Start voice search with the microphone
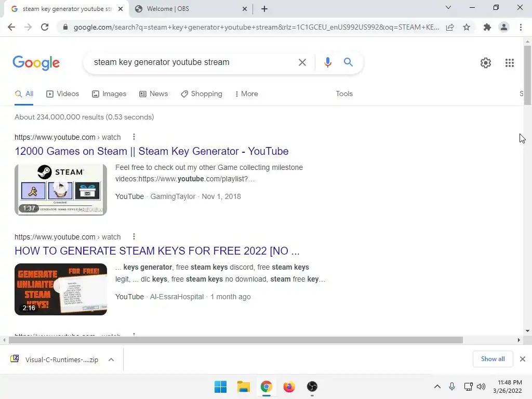Screen dimensions: 532x399 point(327,62)
